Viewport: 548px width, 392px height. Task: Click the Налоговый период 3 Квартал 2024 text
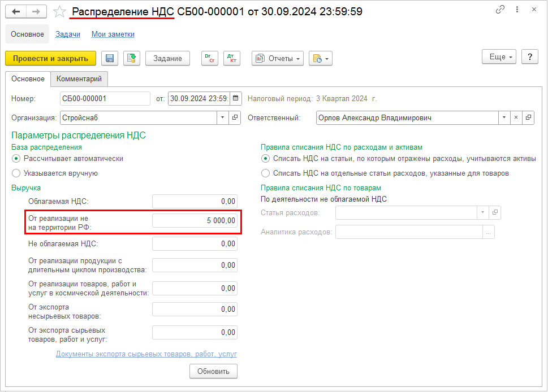[x=312, y=98]
